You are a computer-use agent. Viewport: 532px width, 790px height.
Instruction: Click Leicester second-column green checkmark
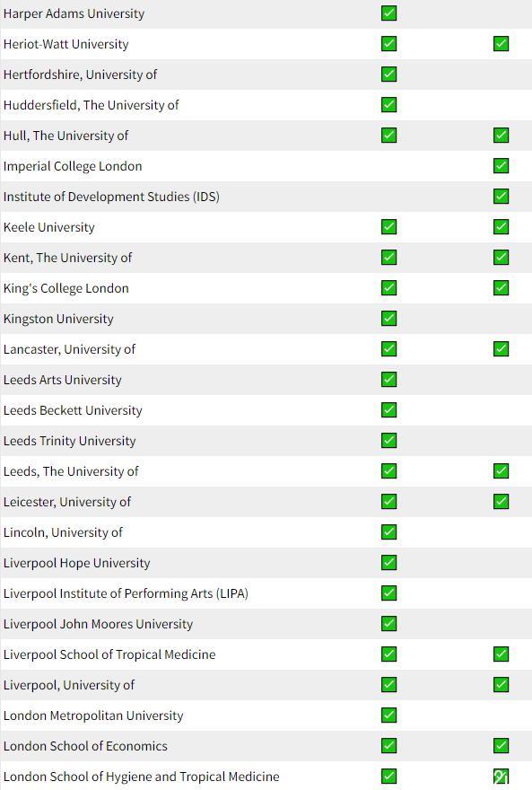501,502
